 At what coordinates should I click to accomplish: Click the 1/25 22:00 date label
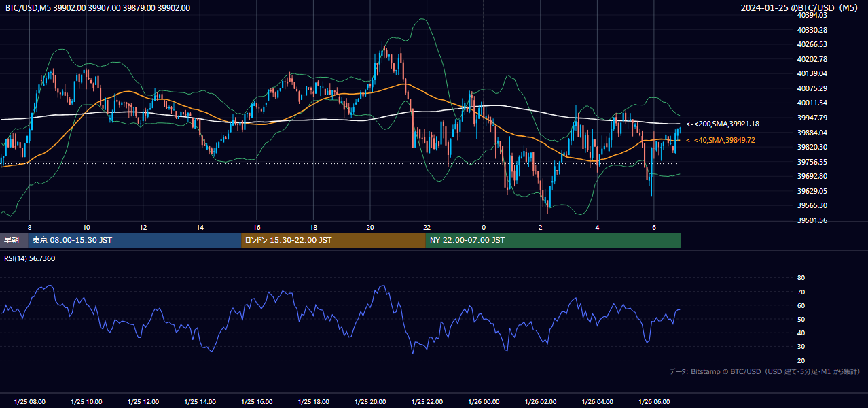click(427, 402)
